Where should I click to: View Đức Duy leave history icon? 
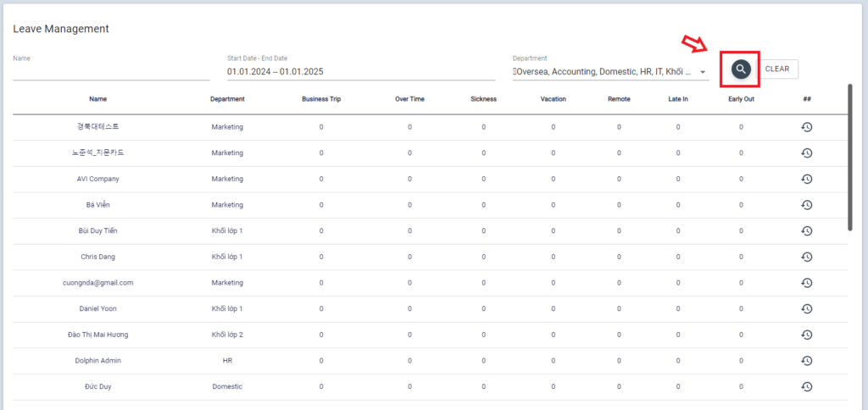pos(807,386)
